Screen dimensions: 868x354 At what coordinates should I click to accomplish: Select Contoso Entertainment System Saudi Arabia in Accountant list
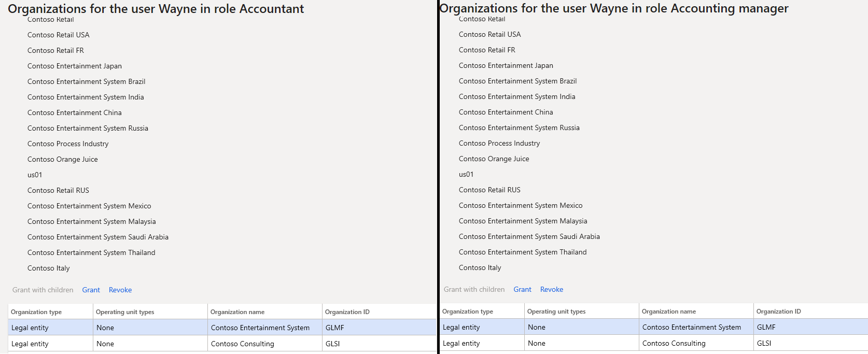[x=98, y=237]
